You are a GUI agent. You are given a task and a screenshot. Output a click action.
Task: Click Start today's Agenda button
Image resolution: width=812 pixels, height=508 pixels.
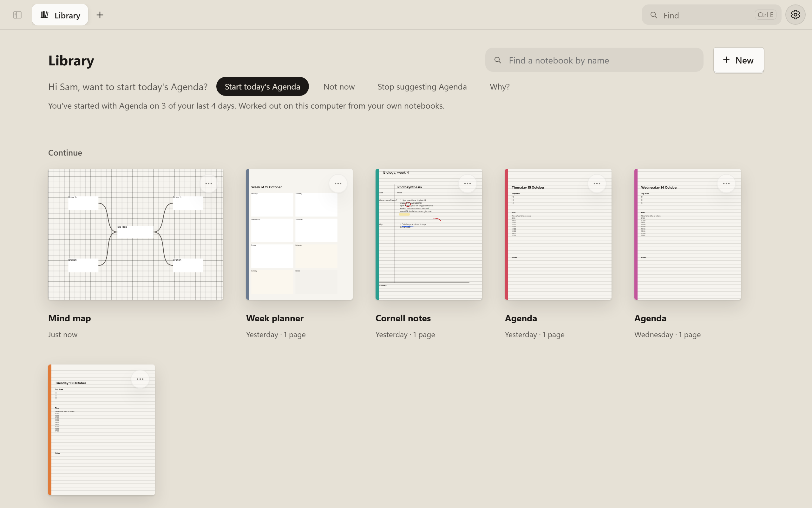coord(262,87)
